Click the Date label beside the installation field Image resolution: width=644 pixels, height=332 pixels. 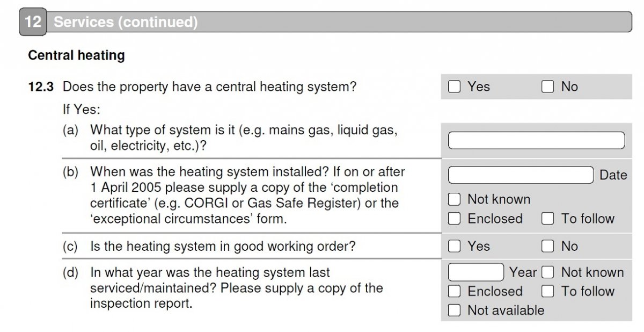613,175
